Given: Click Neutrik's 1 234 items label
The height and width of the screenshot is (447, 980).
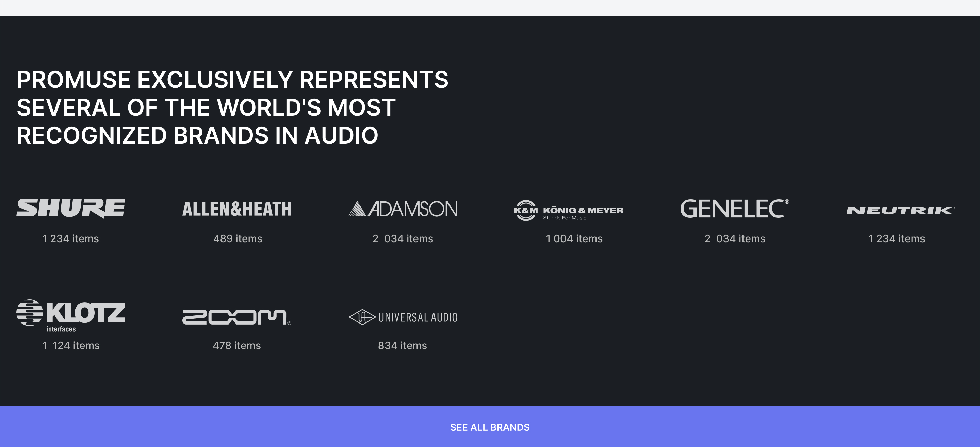Looking at the screenshot, I should (x=897, y=238).
